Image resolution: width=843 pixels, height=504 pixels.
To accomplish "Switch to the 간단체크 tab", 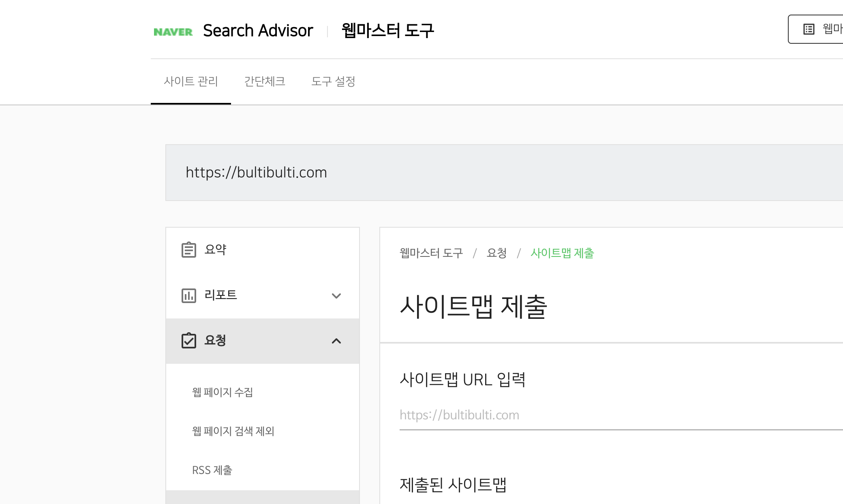I will pyautogui.click(x=265, y=81).
